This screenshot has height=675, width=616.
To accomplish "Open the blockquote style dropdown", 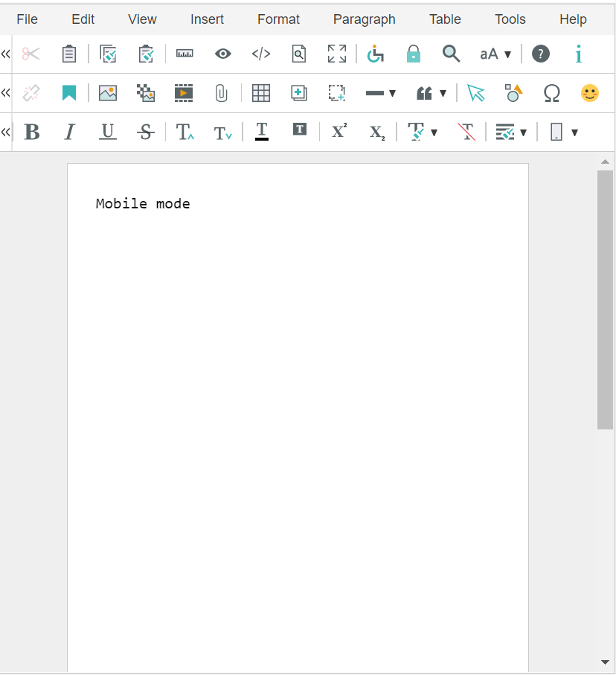I will [431, 93].
